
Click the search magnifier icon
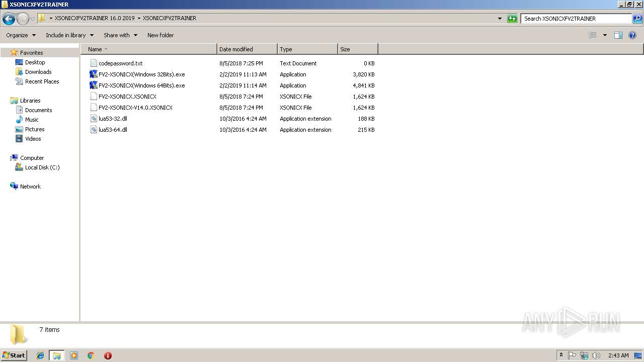click(x=637, y=19)
